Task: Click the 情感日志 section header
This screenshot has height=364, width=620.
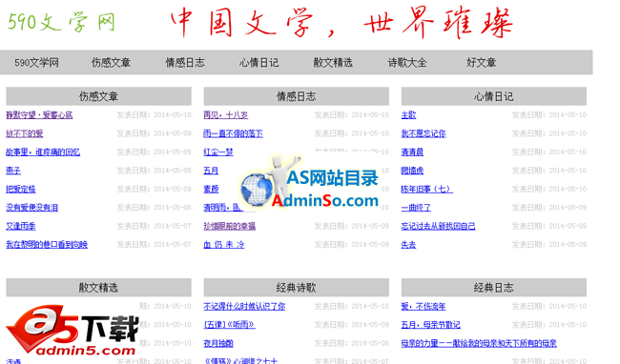Action: (296, 96)
